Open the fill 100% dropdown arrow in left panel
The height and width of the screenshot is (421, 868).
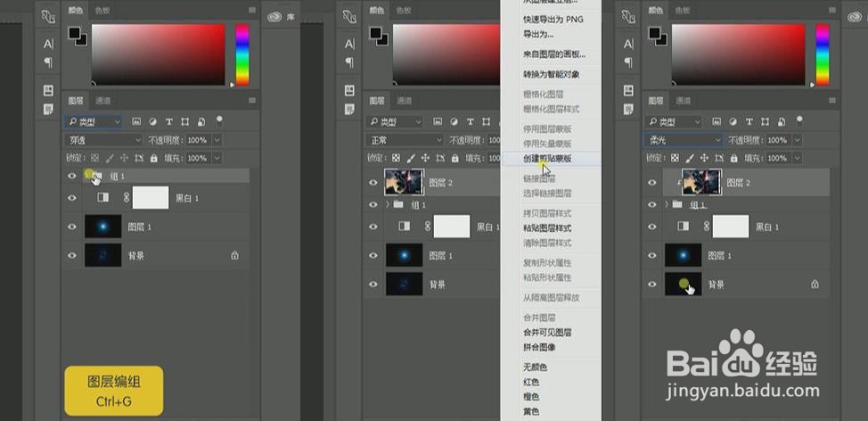coord(217,158)
